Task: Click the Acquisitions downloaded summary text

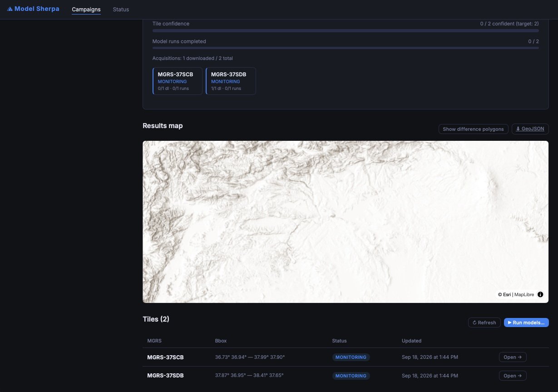Action: coord(193,58)
